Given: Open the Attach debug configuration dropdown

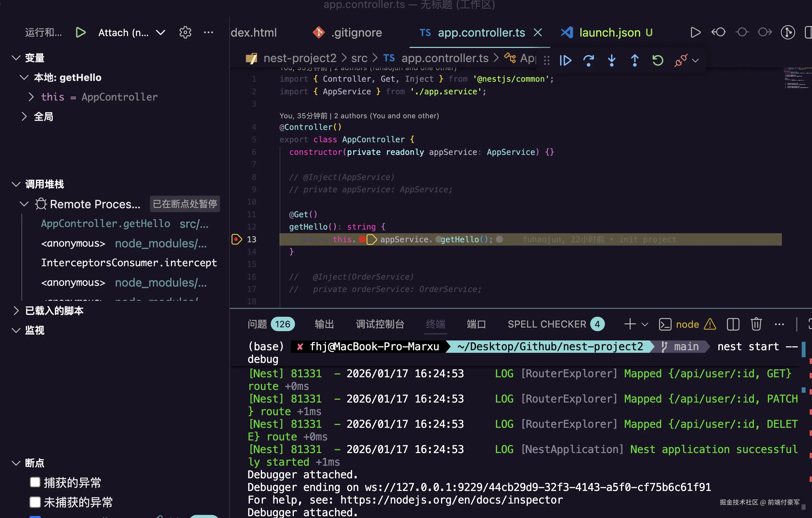Looking at the screenshot, I should [160, 32].
